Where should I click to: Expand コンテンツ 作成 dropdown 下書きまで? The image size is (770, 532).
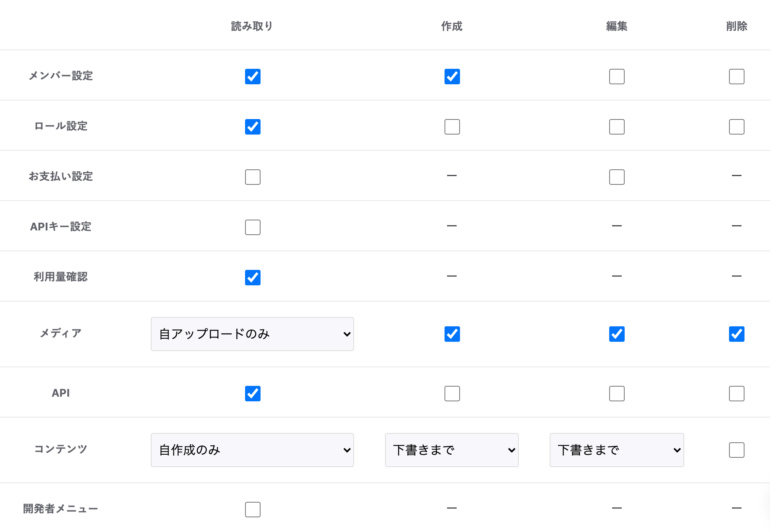[x=451, y=450]
